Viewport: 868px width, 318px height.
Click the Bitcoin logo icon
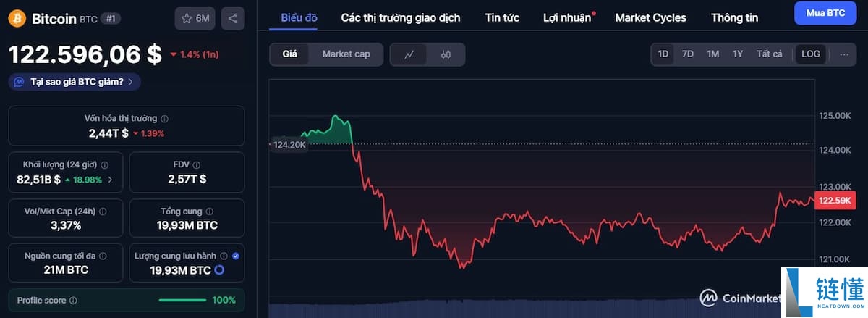point(17,18)
